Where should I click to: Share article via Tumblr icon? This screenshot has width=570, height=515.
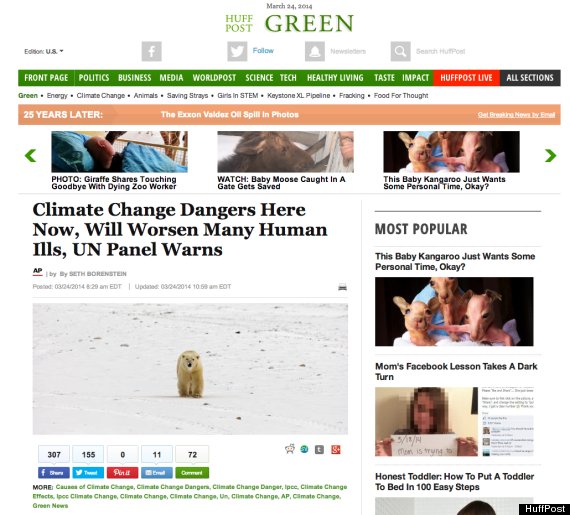click(319, 450)
